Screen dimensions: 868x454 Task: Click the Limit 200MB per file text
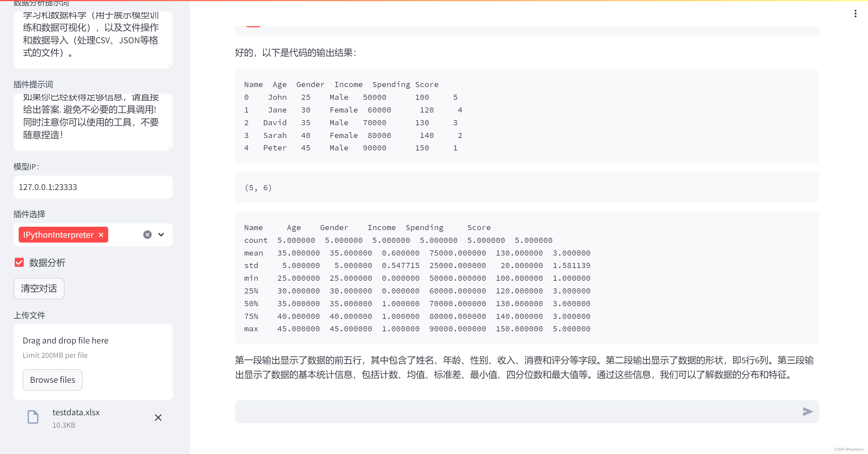55,355
